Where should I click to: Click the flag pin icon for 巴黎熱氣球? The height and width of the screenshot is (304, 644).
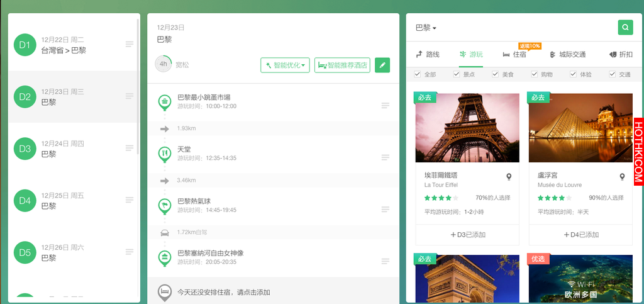[165, 206]
